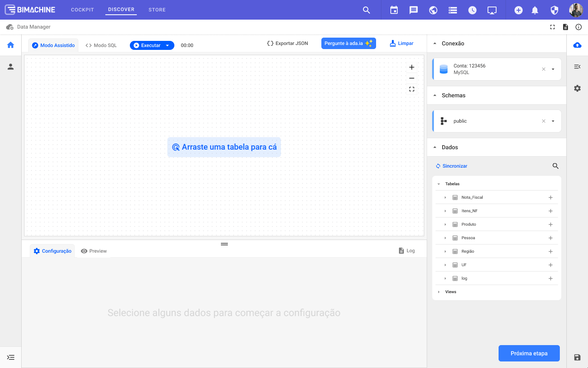This screenshot has width=588, height=368.
Task: Go to the STORE menu
Action: tap(157, 10)
